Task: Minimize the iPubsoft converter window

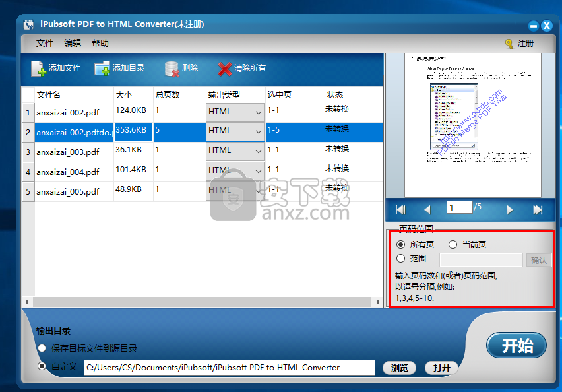Action: click(x=534, y=26)
